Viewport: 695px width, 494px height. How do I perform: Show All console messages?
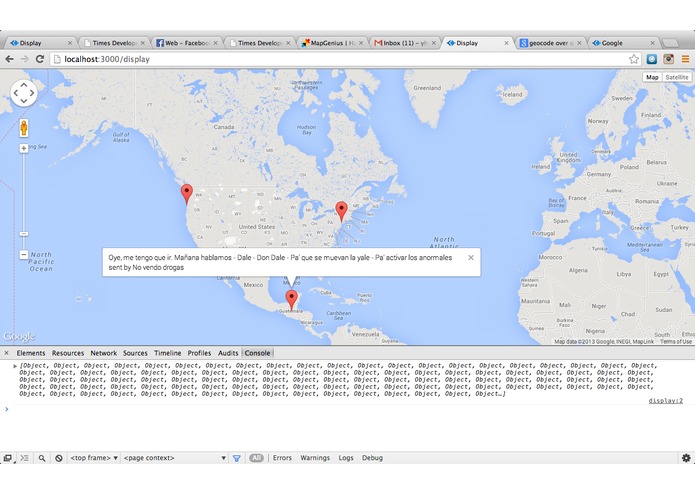[256, 458]
